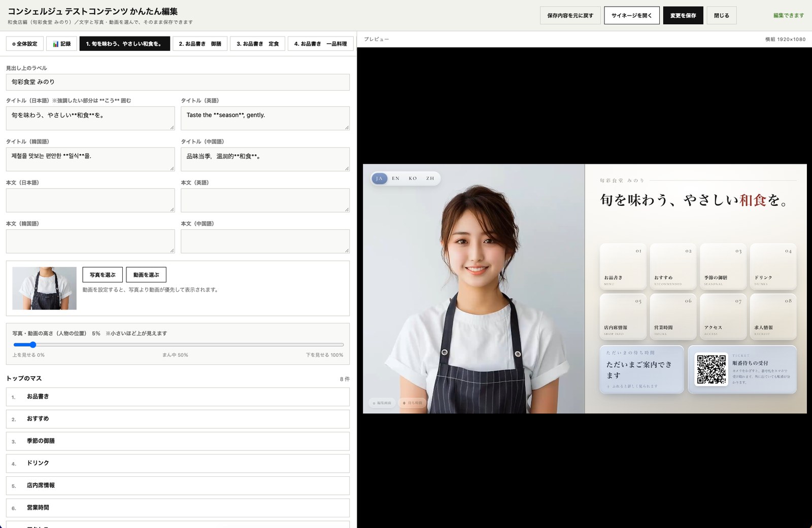Click the staff photo thumbnail
This screenshot has height=528, width=812.
[45, 288]
